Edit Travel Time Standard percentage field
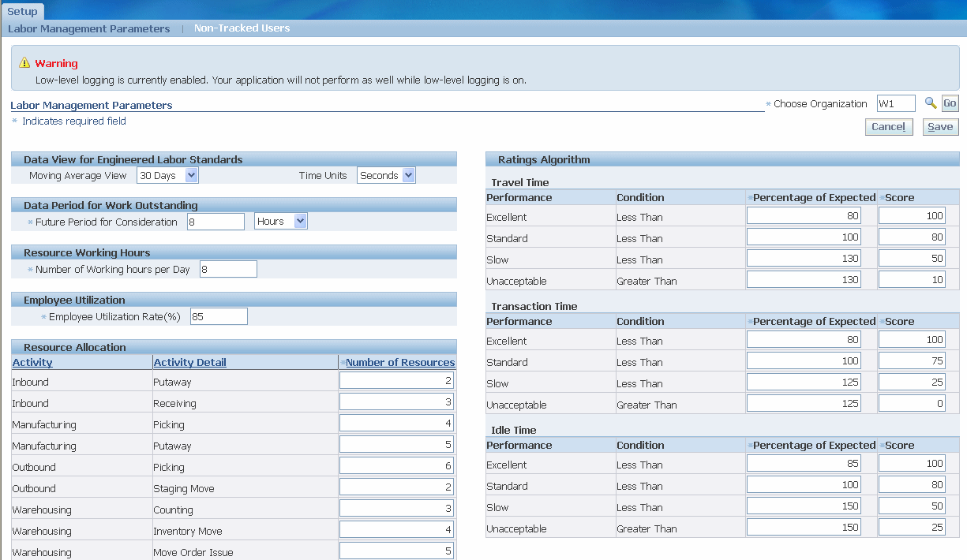 click(x=804, y=237)
